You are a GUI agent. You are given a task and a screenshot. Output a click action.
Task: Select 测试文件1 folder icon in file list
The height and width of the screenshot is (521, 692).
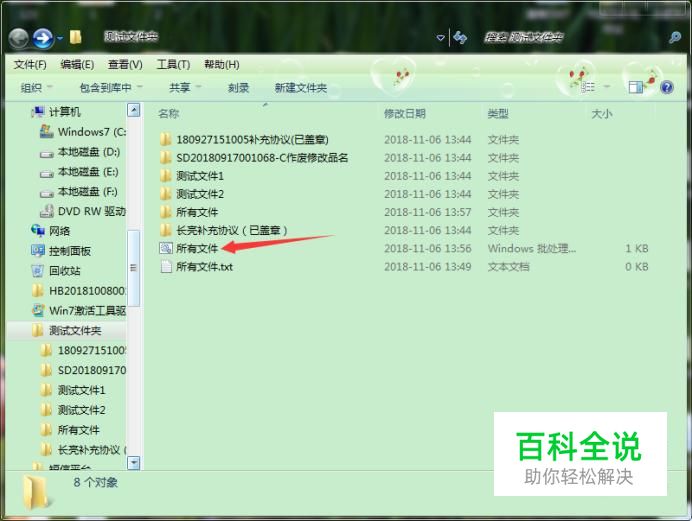166,176
